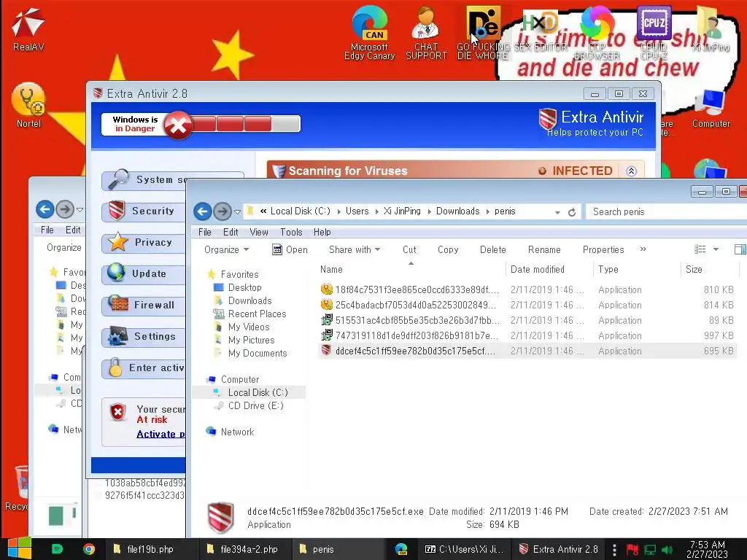Open the View menu in penis window
Viewport: 747px width, 560px height.
click(259, 232)
